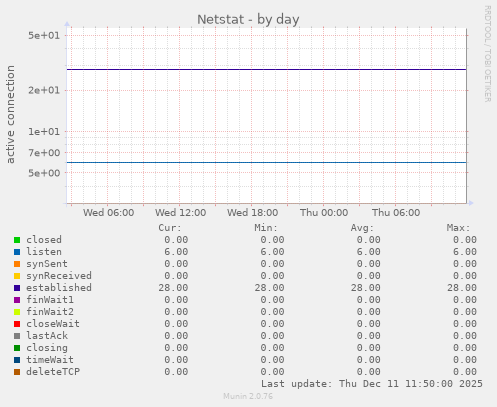Click the brown deleteTCP legend swatch
This screenshot has width=497, height=407.
[x=17, y=372]
